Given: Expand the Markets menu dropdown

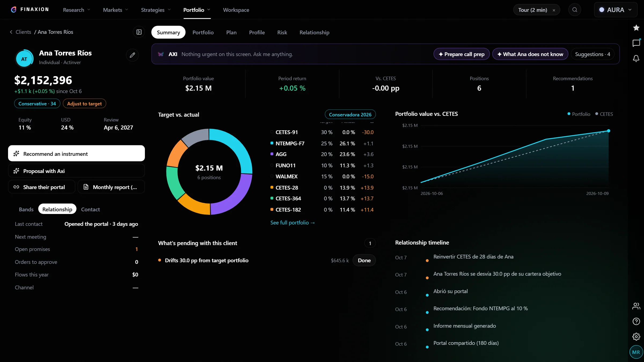Looking at the screenshot, I should [116, 10].
